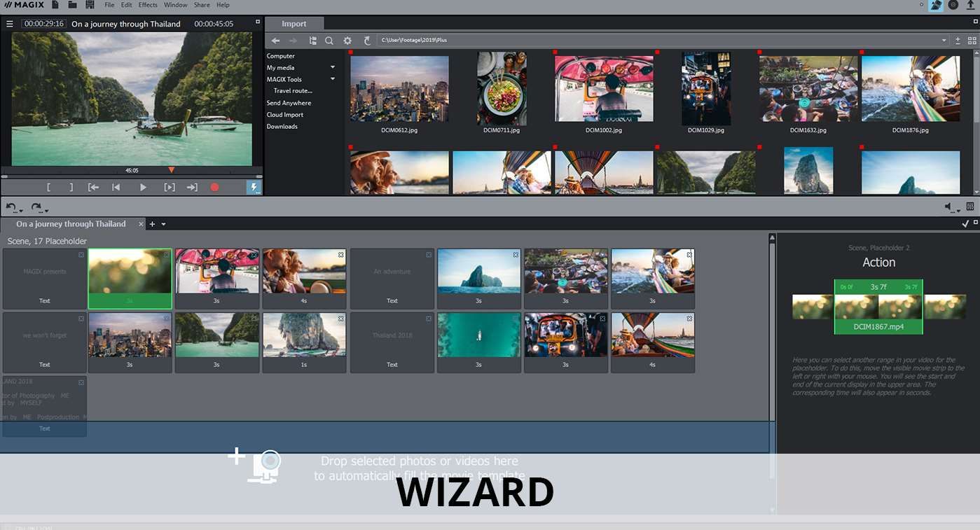Screen dimensions: 980x530
Task: Select the DCIM1029.jpg thumbnail
Action: pos(706,89)
